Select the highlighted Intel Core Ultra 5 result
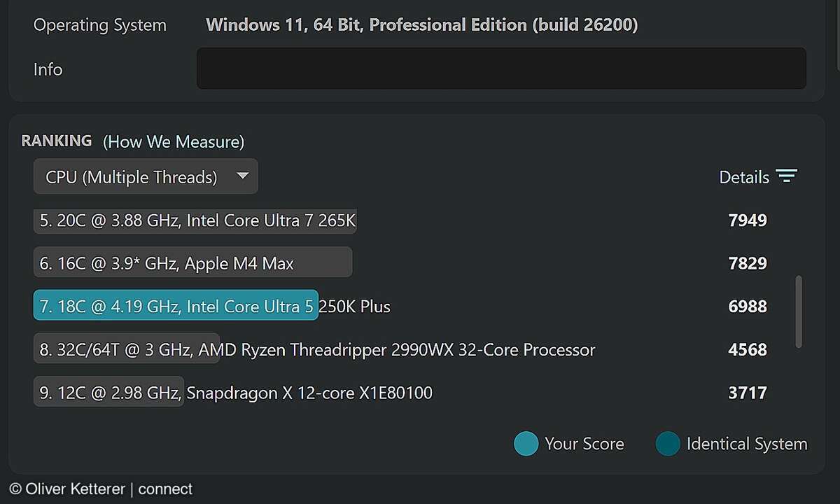The image size is (840, 504). coord(175,306)
